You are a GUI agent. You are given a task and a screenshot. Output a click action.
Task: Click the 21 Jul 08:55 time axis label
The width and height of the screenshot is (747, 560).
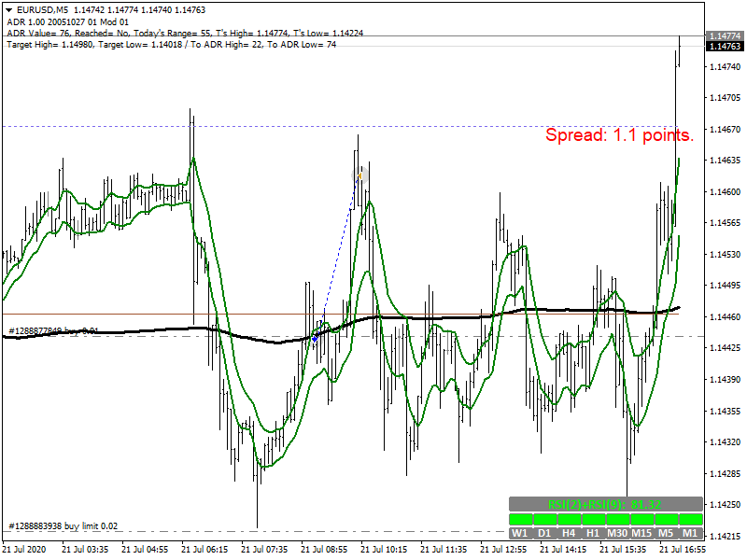click(x=324, y=550)
